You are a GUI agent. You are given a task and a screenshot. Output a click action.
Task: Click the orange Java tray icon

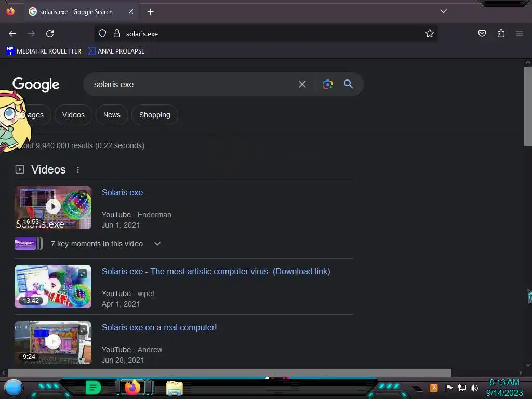[x=434, y=388]
